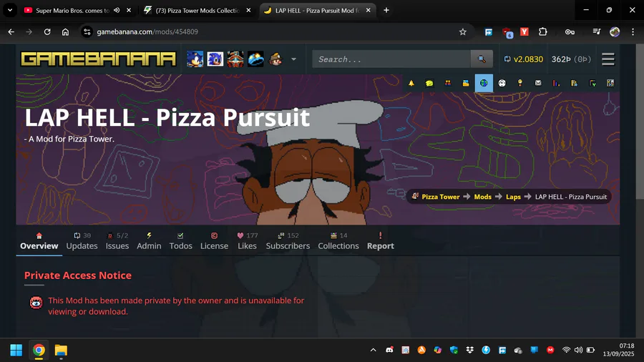The image size is (644, 362).
Task: Open the password manager key icon
Action: [570, 31]
